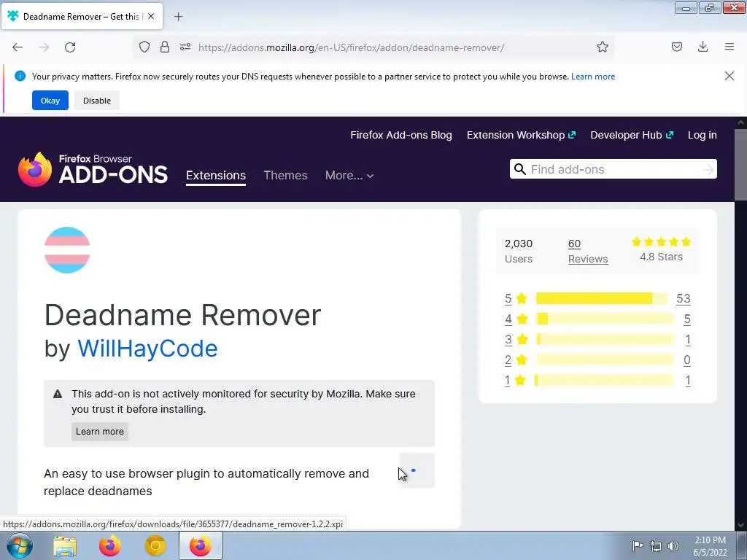The height and width of the screenshot is (560, 747).
Task: Filter reviews by 4 star rating bar
Action: tap(605, 319)
